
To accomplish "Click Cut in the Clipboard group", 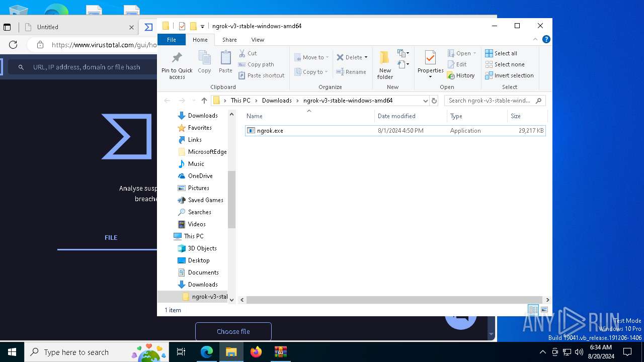I will (248, 53).
